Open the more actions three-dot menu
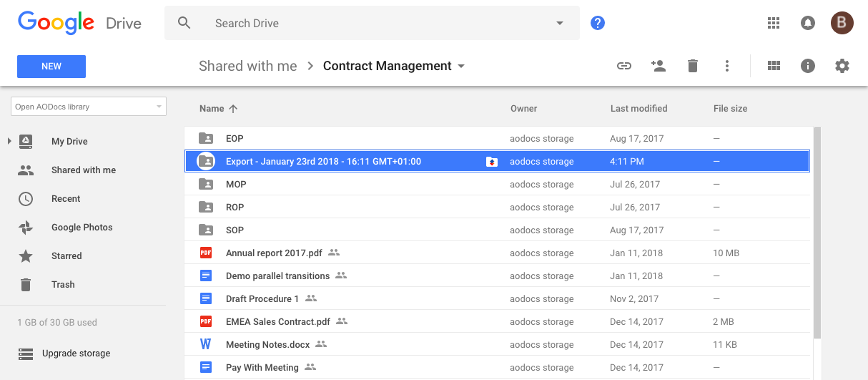Image resolution: width=868 pixels, height=380 pixels. click(x=726, y=66)
